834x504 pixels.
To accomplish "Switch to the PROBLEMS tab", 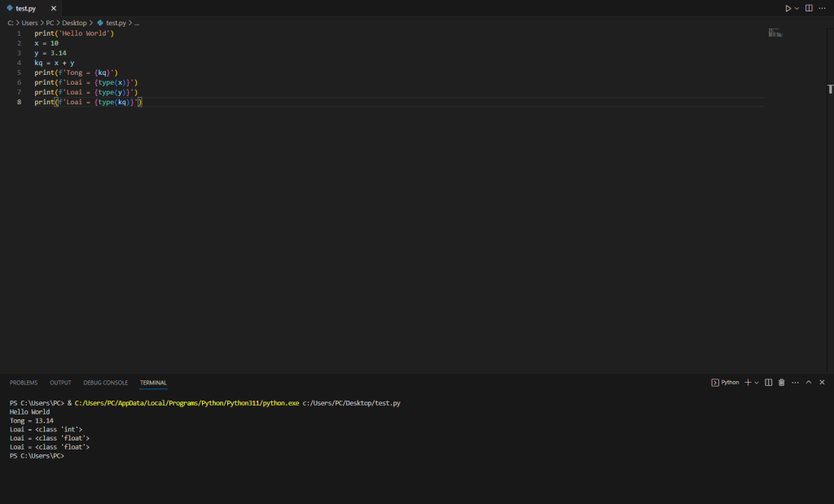I will pos(24,383).
